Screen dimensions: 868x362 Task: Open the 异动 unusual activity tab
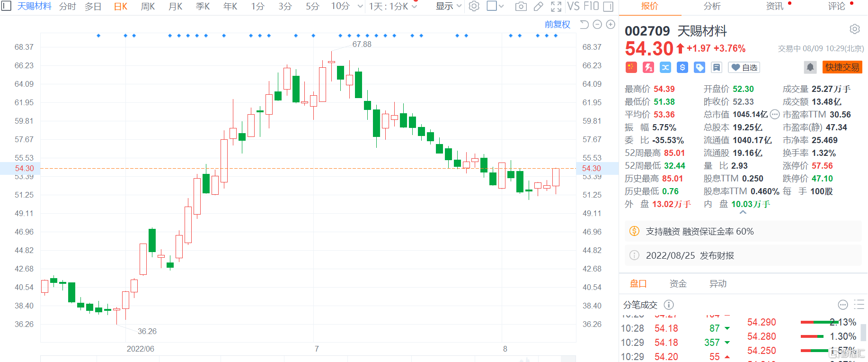pos(718,283)
